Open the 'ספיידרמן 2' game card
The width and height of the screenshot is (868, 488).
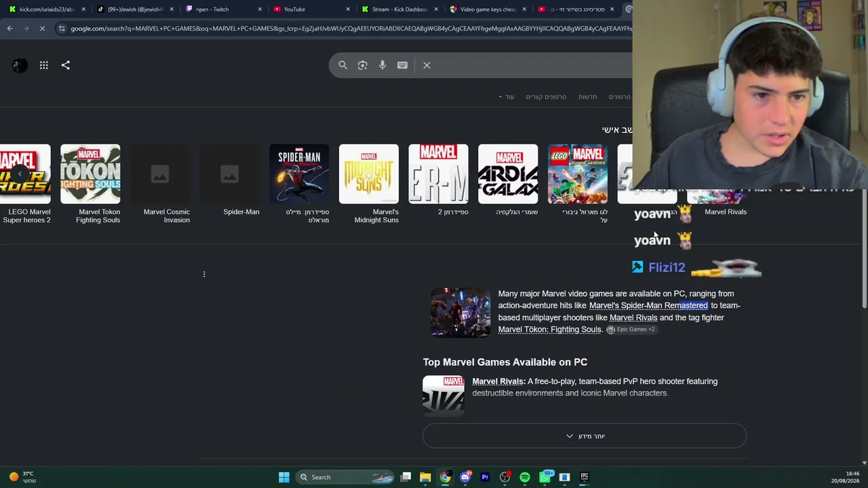click(x=438, y=180)
